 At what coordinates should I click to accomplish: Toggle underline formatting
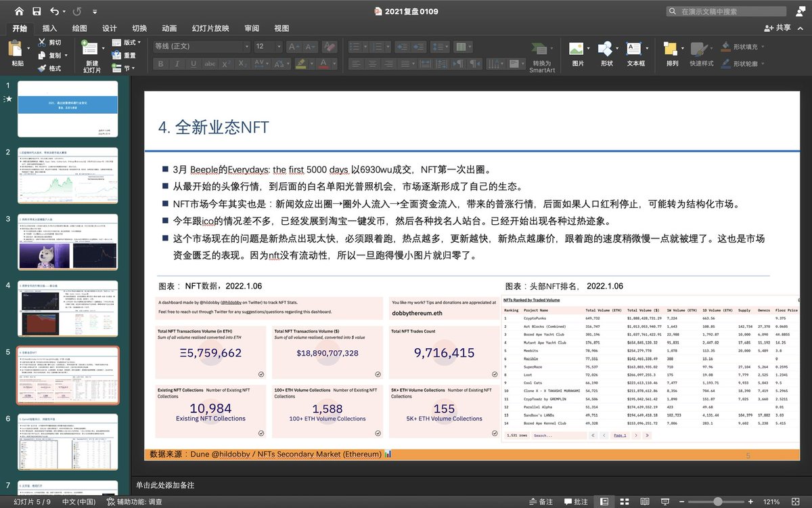(x=194, y=64)
